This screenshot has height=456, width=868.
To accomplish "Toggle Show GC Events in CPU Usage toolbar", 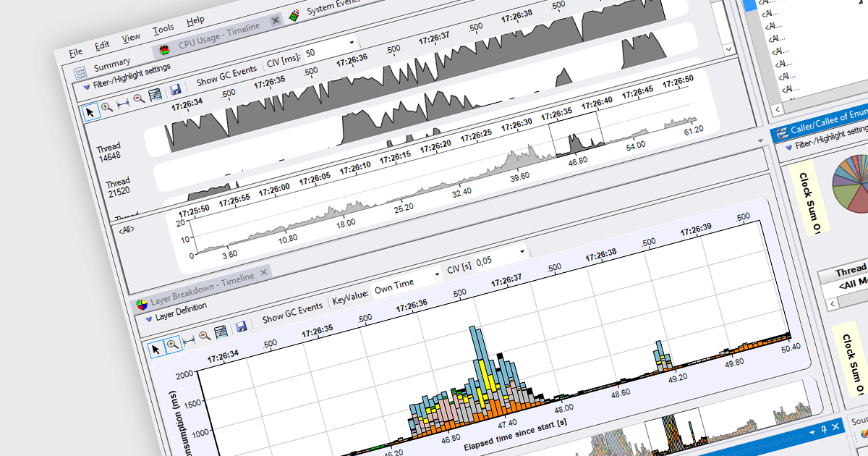I will [x=226, y=75].
